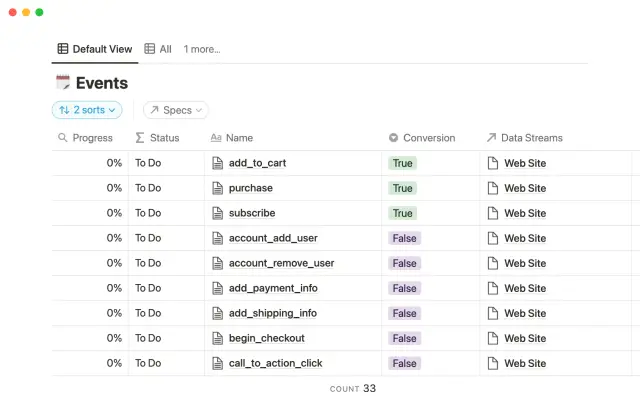
Task: Click Web Site file icon in purchase row
Action: coord(493,188)
